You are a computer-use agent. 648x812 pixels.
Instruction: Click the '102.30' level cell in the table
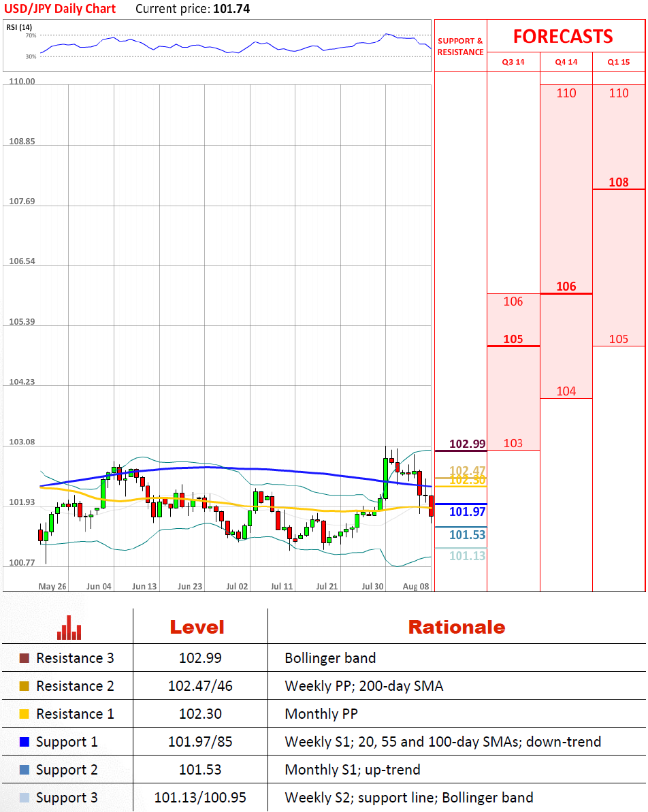pos(201,714)
